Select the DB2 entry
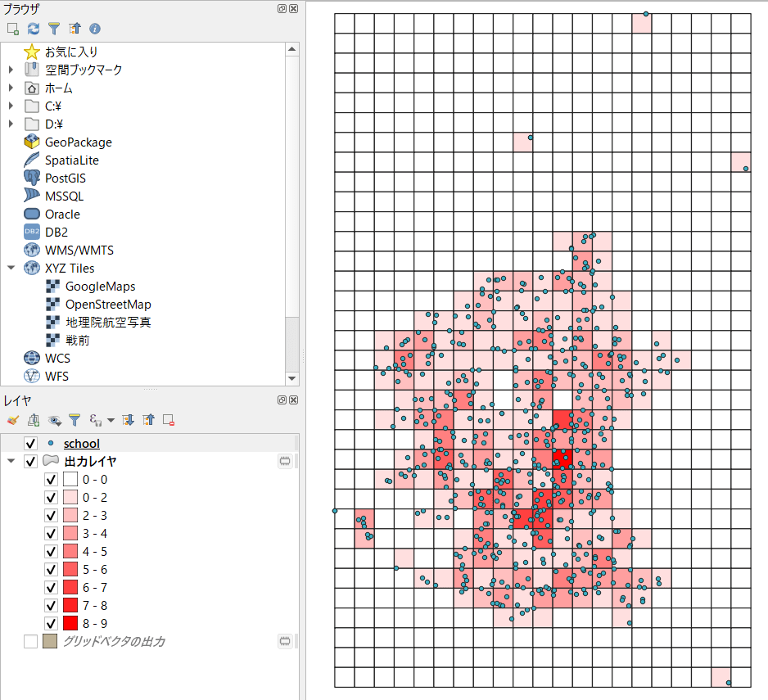The width and height of the screenshot is (768, 700). [x=56, y=233]
